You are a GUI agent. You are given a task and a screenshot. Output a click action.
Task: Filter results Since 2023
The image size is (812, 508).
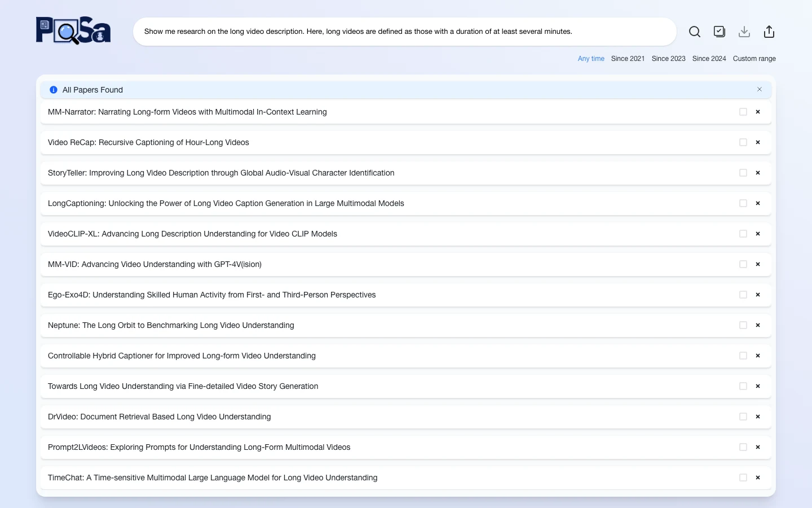(668, 59)
